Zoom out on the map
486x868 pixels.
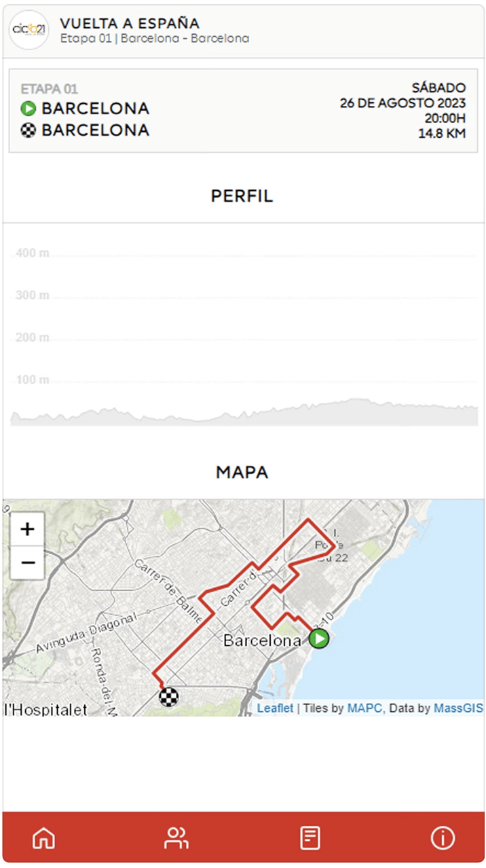[28, 562]
